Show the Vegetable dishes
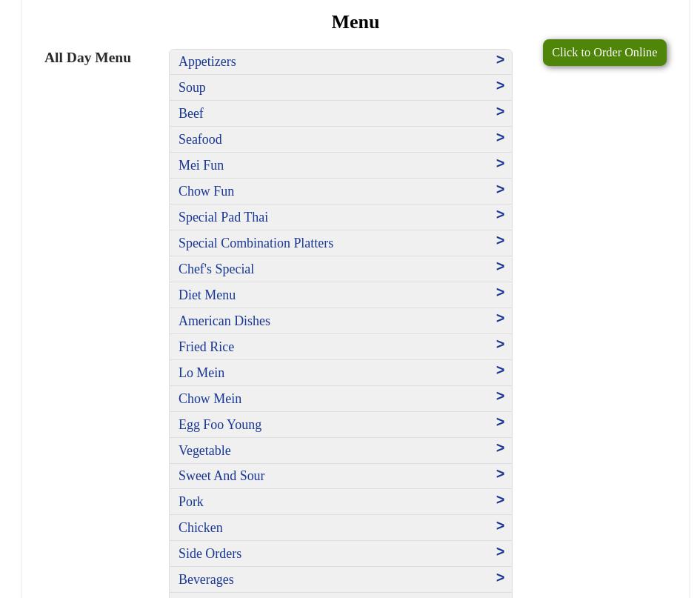Screen dimensions: 700x598 coord(204,451)
